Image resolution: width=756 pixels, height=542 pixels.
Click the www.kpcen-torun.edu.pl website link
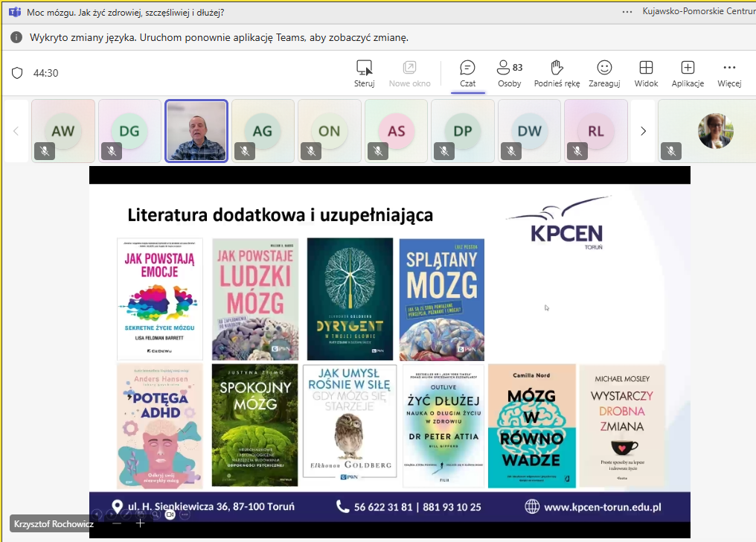(603, 507)
